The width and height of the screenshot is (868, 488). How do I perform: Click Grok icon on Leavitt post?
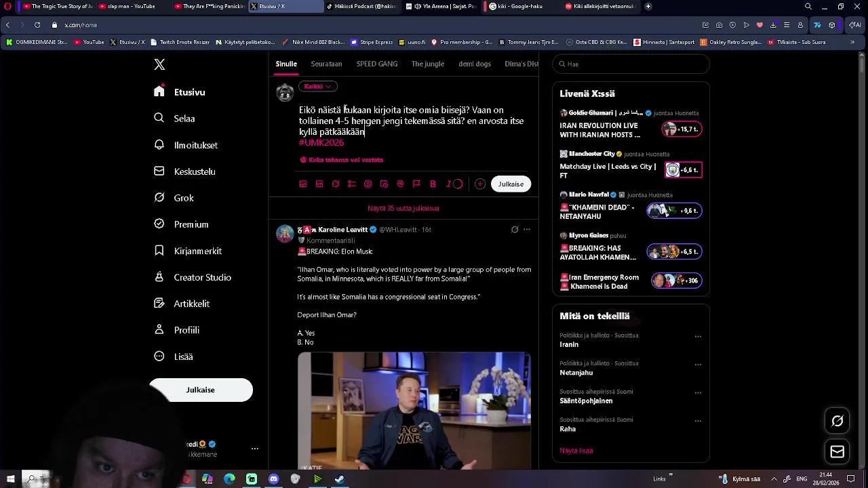click(515, 230)
